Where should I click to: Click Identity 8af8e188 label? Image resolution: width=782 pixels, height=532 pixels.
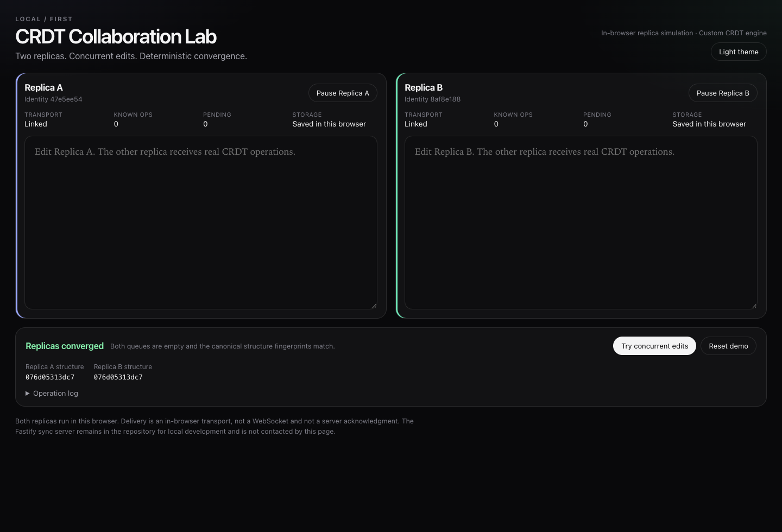tap(432, 99)
